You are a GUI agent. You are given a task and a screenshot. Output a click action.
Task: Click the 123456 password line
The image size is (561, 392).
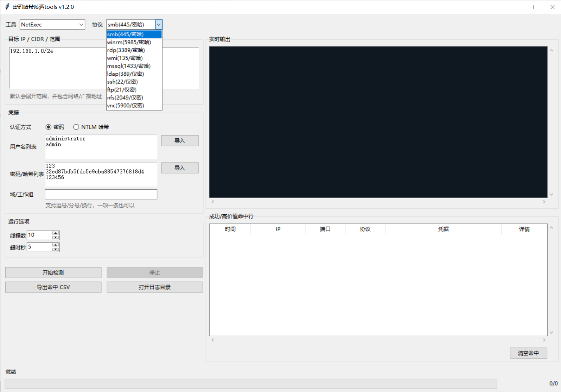[55, 177]
